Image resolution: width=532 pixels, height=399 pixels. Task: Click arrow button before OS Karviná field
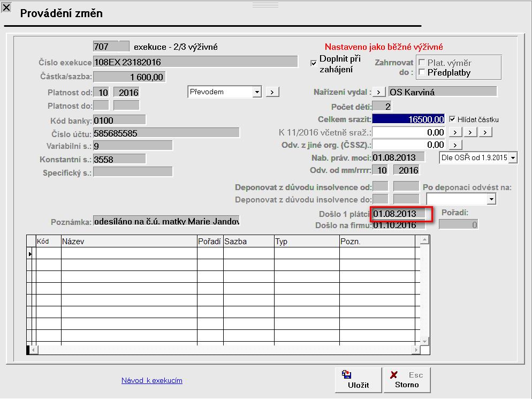click(x=378, y=92)
